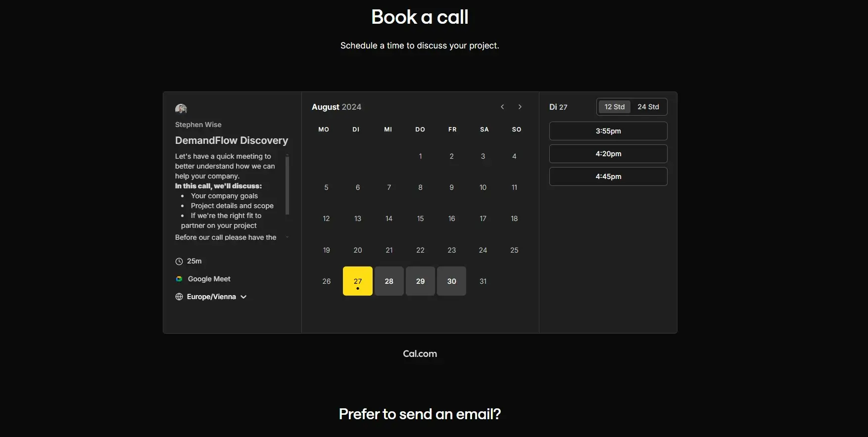Click day 20 in the calendar

coord(358,250)
